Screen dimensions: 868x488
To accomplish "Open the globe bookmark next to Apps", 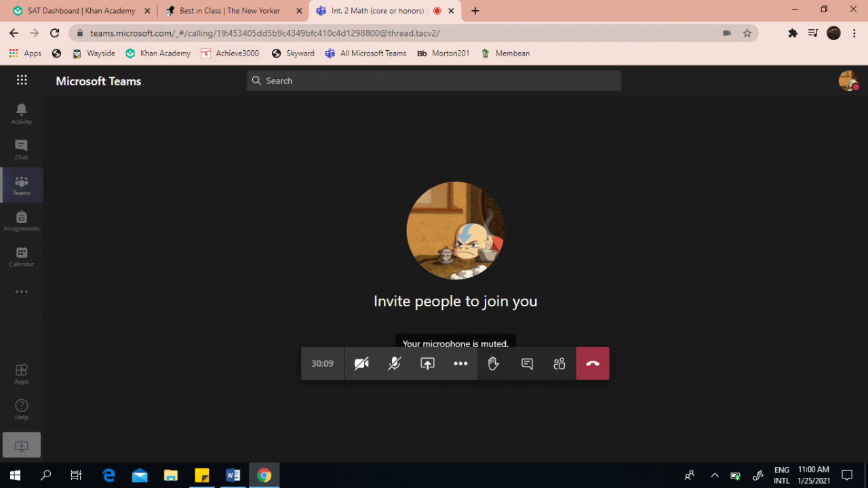I will 56,54.
